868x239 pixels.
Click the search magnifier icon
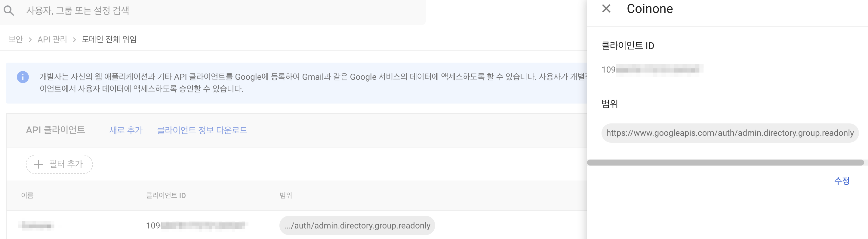click(x=9, y=10)
